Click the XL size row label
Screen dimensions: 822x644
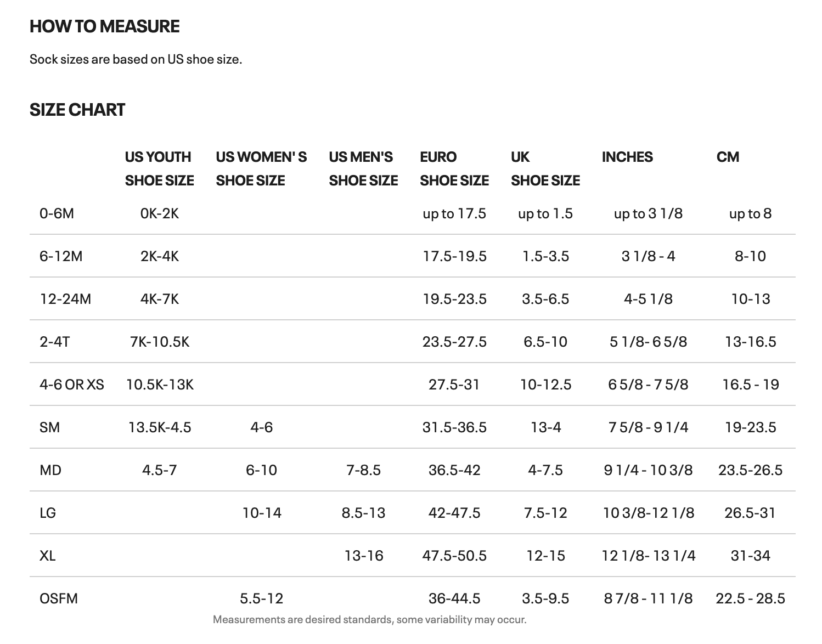click(x=48, y=556)
